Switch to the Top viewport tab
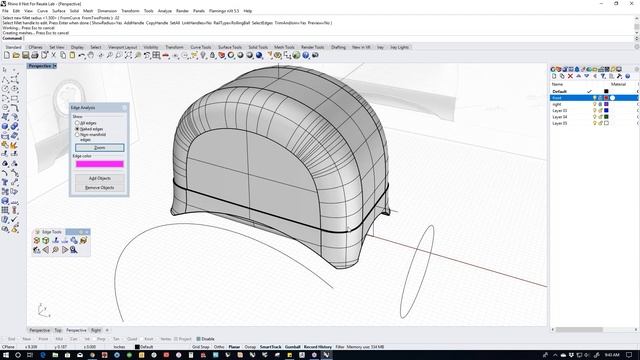This screenshot has width=640, height=360. pyautogui.click(x=58, y=330)
